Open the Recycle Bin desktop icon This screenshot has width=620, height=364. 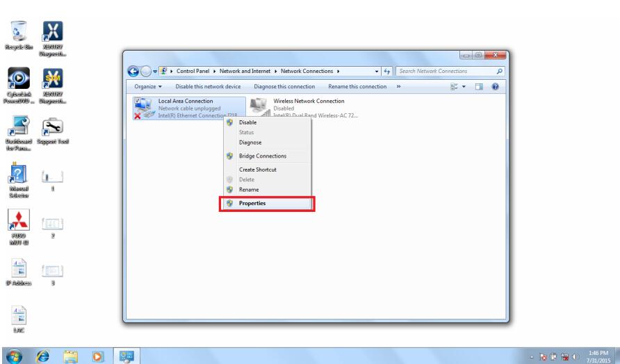tap(19, 35)
